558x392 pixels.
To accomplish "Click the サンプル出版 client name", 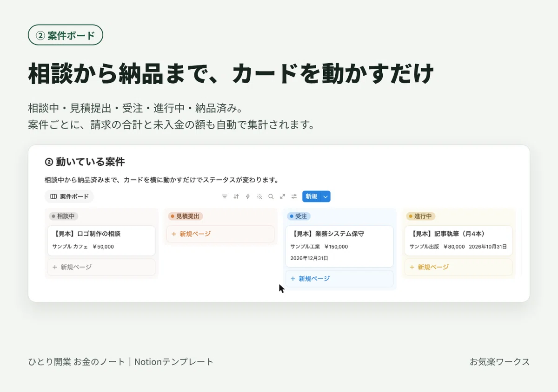I will pyautogui.click(x=424, y=247).
